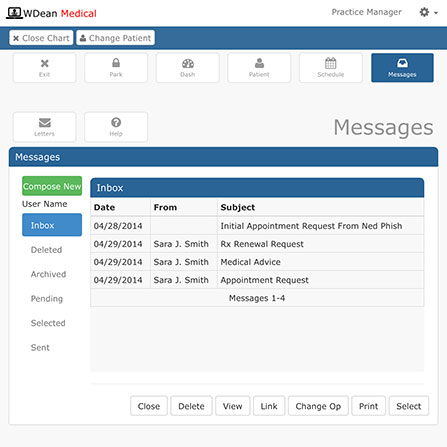The width and height of the screenshot is (447, 447).
Task: Click the Close Chart button
Action: point(41,38)
